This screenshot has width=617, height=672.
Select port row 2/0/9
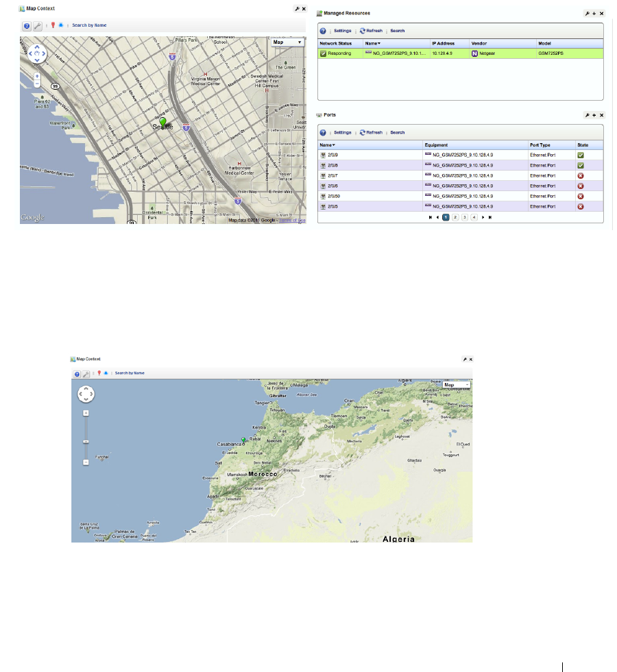click(x=461, y=155)
